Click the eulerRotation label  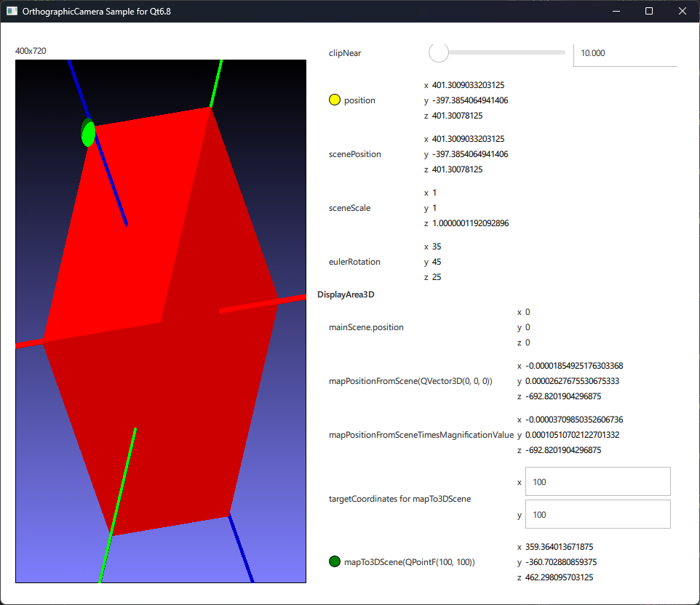[354, 262]
